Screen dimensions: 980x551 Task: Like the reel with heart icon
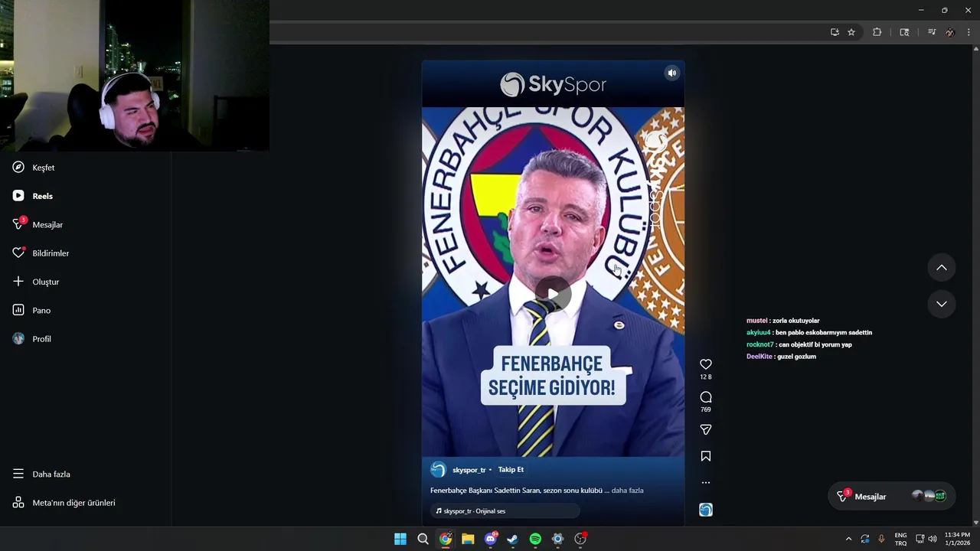pyautogui.click(x=706, y=364)
